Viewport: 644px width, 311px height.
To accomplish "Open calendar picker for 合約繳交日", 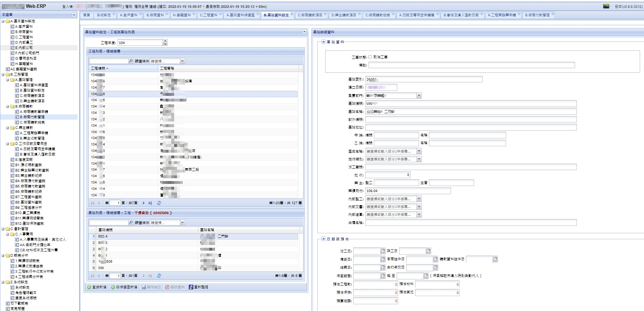I will click(x=435, y=267).
